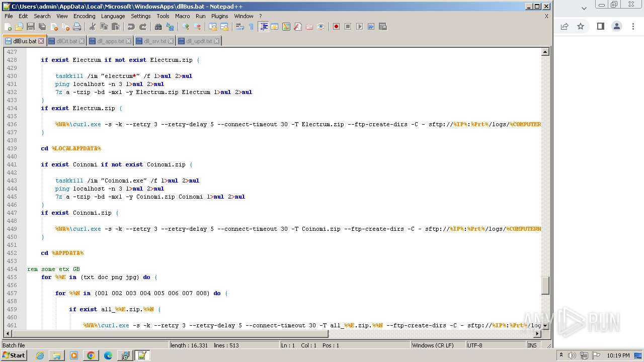Open Chrome from the taskbar

coord(91,355)
